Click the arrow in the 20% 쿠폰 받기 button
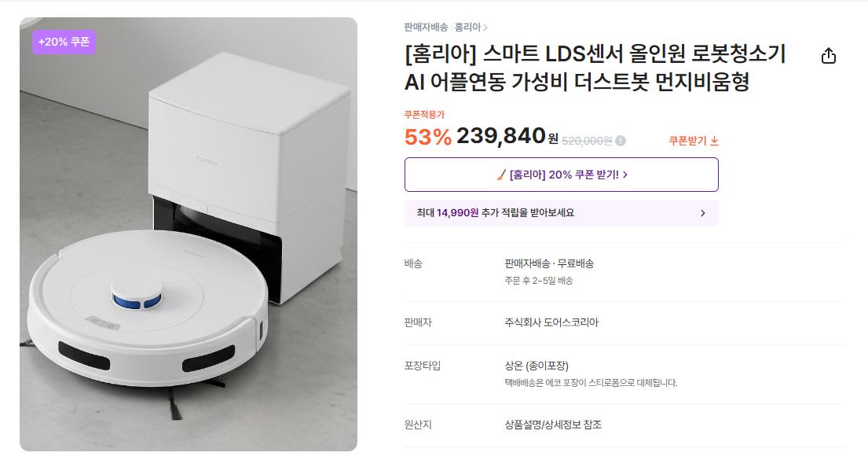 624,175
